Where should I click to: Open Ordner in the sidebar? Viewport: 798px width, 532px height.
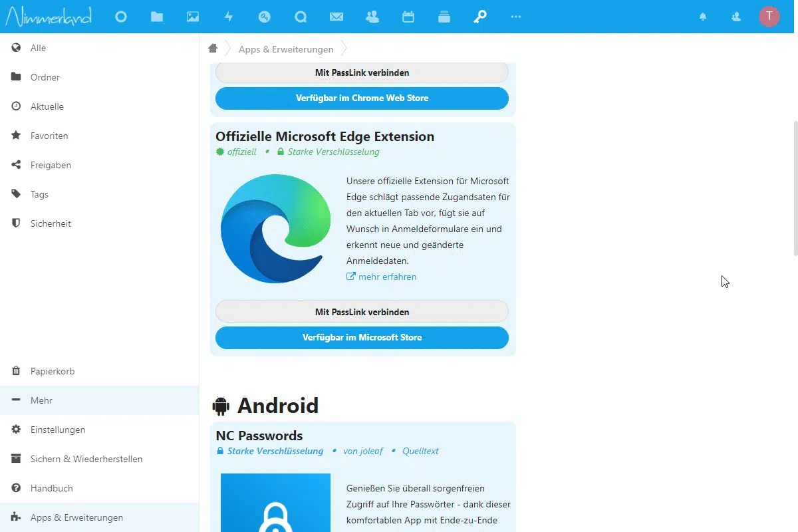pos(100,77)
